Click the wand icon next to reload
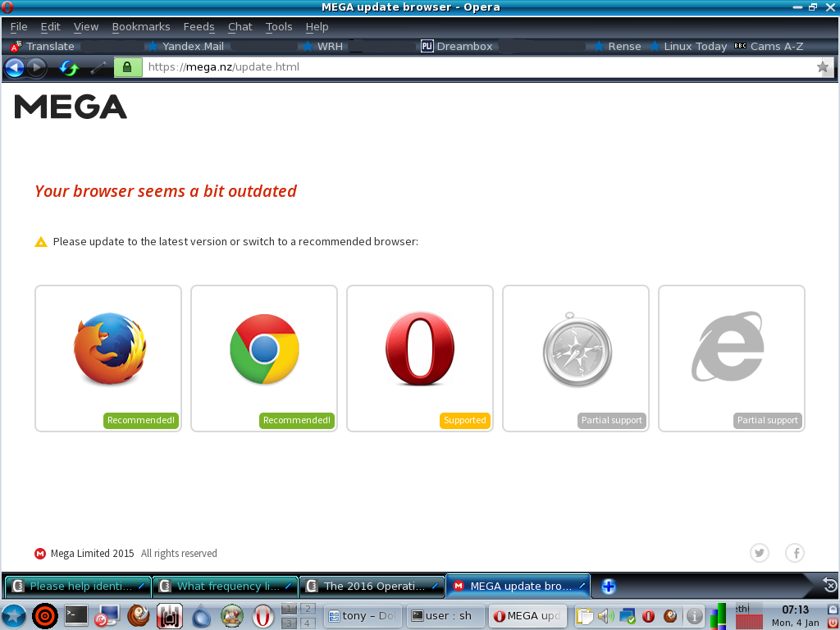Viewport: 840px width, 630px height. (98, 68)
